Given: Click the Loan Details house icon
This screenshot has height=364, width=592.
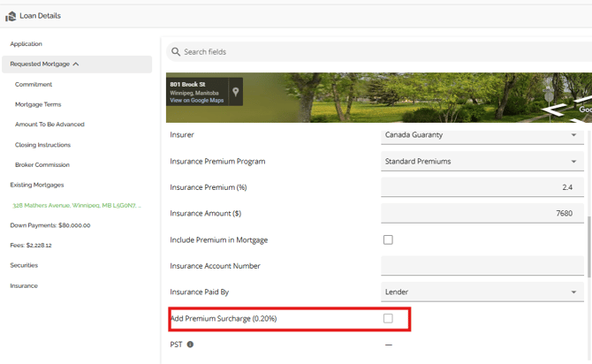Looking at the screenshot, I should [x=11, y=16].
